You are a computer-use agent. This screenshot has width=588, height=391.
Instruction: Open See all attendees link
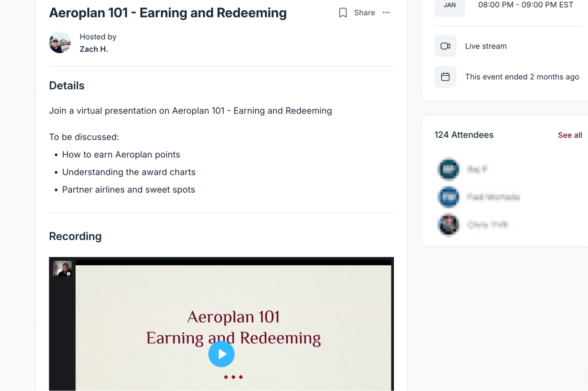point(569,135)
